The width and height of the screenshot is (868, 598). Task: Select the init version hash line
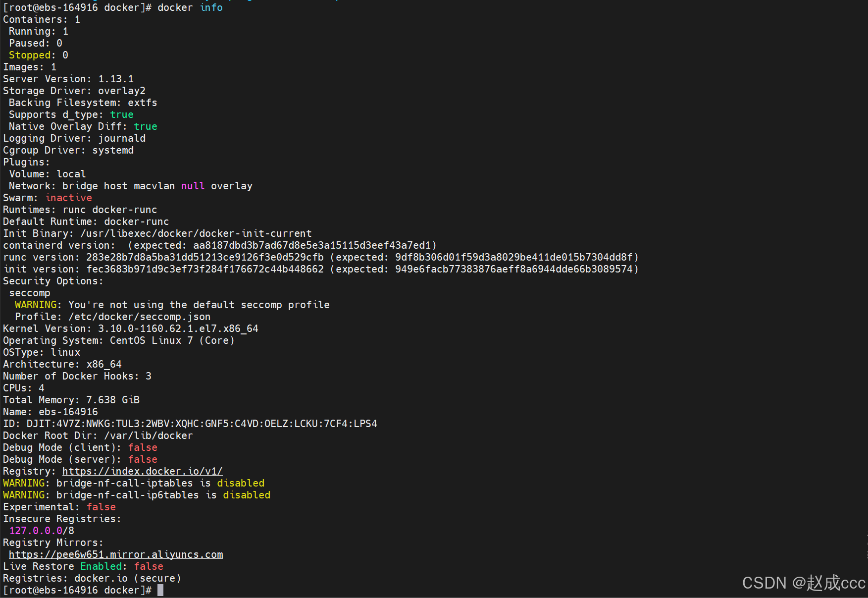pos(321,269)
